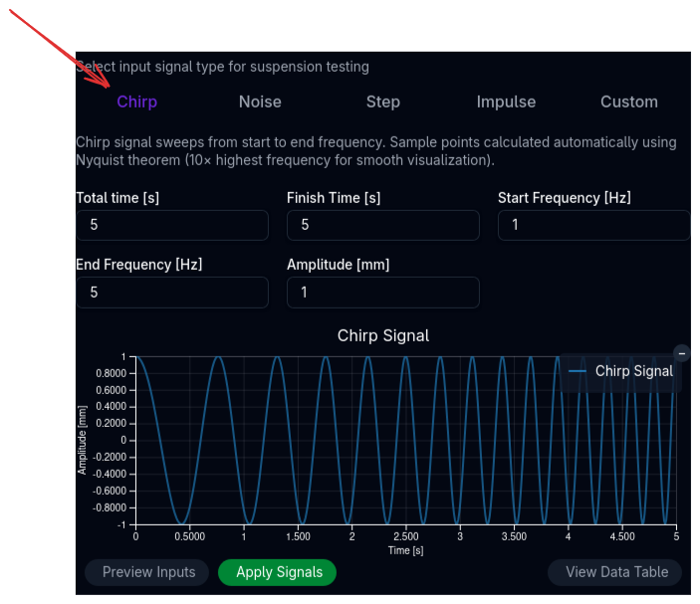Open View Data Table
This screenshot has height=604, width=700.
614,572
